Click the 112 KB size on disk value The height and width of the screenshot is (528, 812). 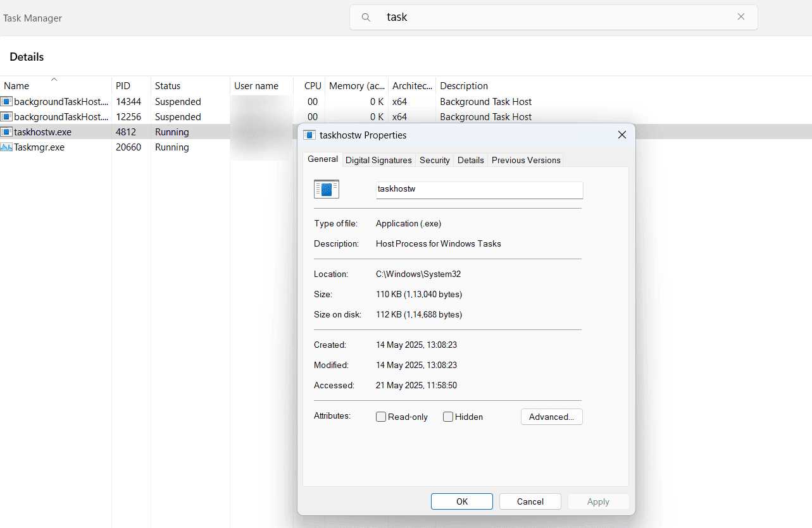click(419, 314)
